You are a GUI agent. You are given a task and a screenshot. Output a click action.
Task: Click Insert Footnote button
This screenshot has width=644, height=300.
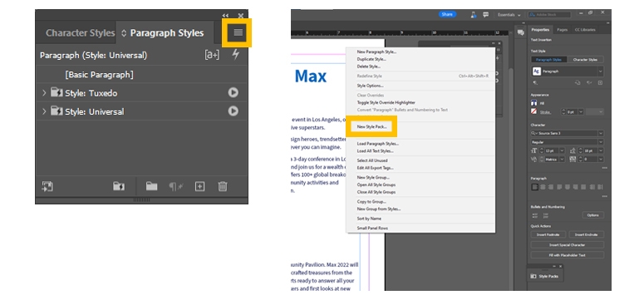tap(548, 234)
